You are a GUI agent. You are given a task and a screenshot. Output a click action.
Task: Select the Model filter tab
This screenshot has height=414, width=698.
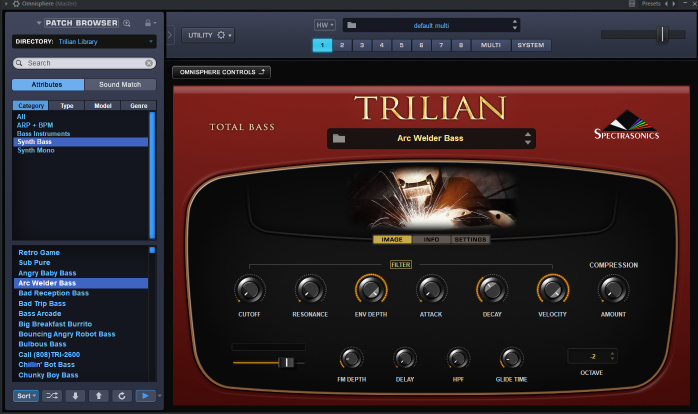103,106
